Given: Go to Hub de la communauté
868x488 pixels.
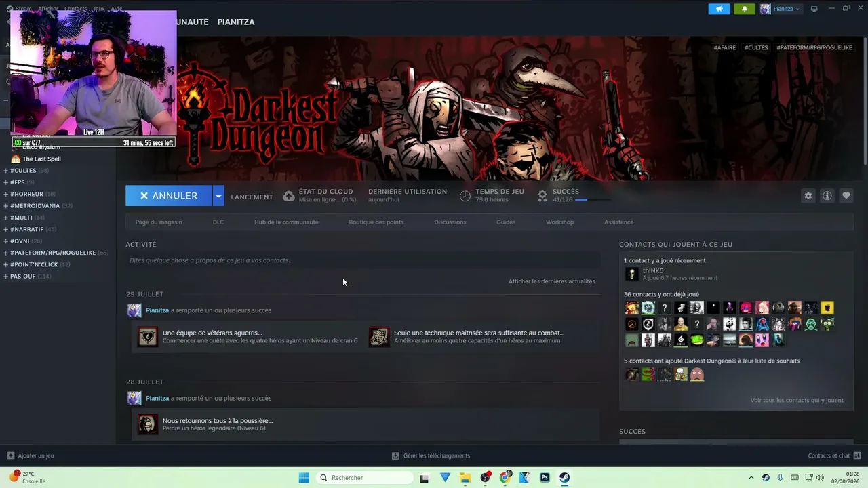Looking at the screenshot, I should (286, 222).
